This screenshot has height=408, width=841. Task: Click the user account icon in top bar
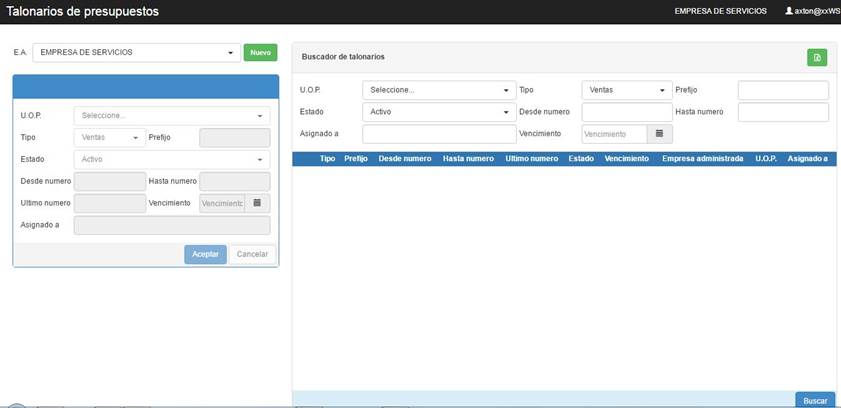pyautogui.click(x=788, y=11)
